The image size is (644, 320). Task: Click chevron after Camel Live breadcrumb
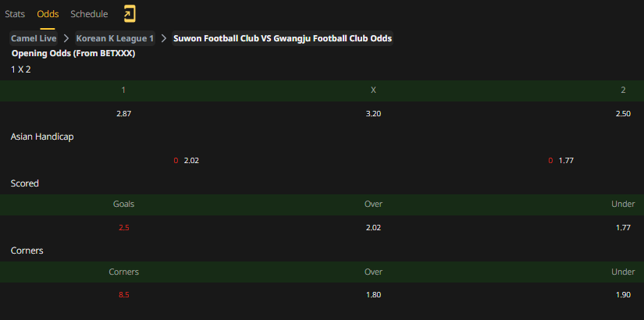pyautogui.click(x=66, y=38)
